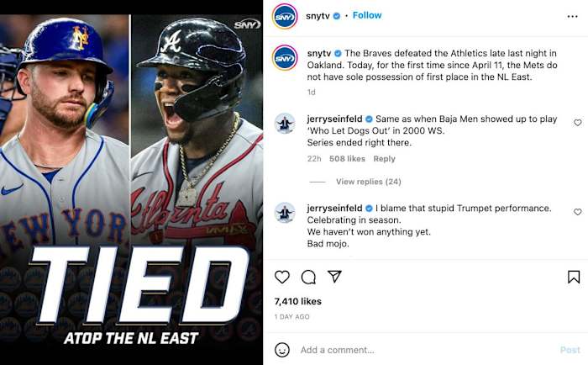Click the snytv avatar in header

click(x=285, y=16)
